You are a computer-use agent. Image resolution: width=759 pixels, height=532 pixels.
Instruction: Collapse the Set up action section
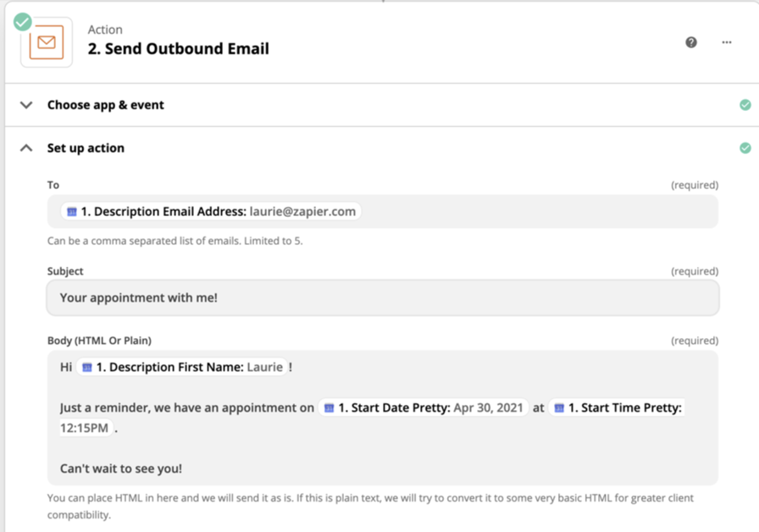click(26, 148)
